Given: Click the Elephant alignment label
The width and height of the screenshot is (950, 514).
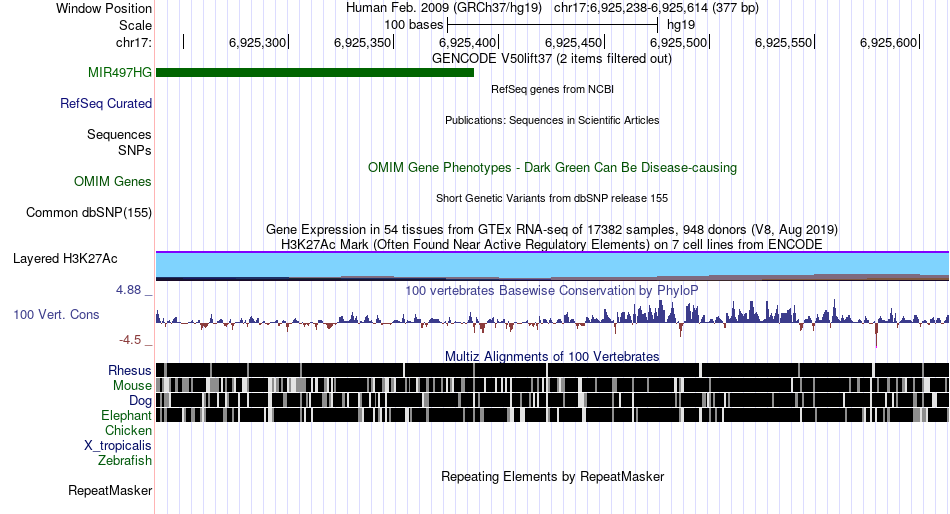Looking at the screenshot, I should tap(127, 416).
